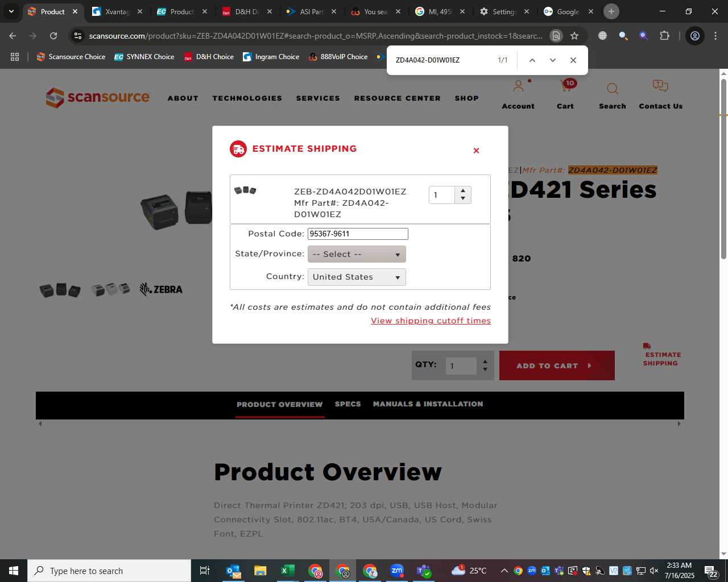Screen dimensions: 728x582
Task: Select the first product thumbnail image
Action: 60,290
